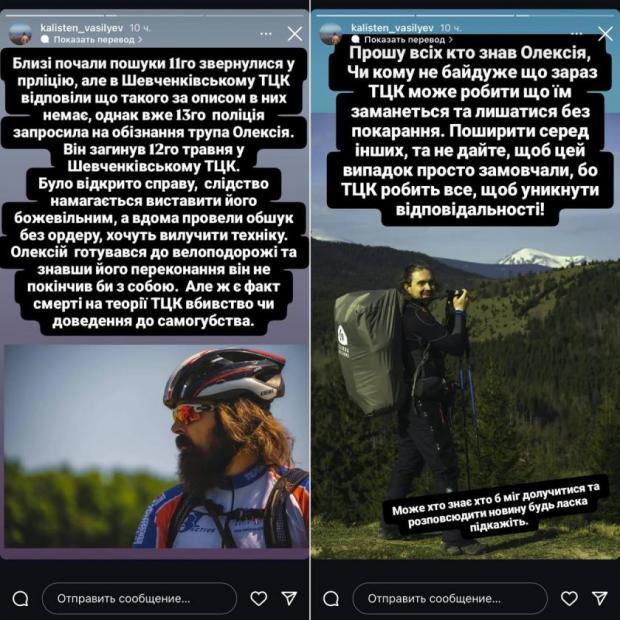
Task: Jump to first segment of left progress bar
Action: point(55,15)
